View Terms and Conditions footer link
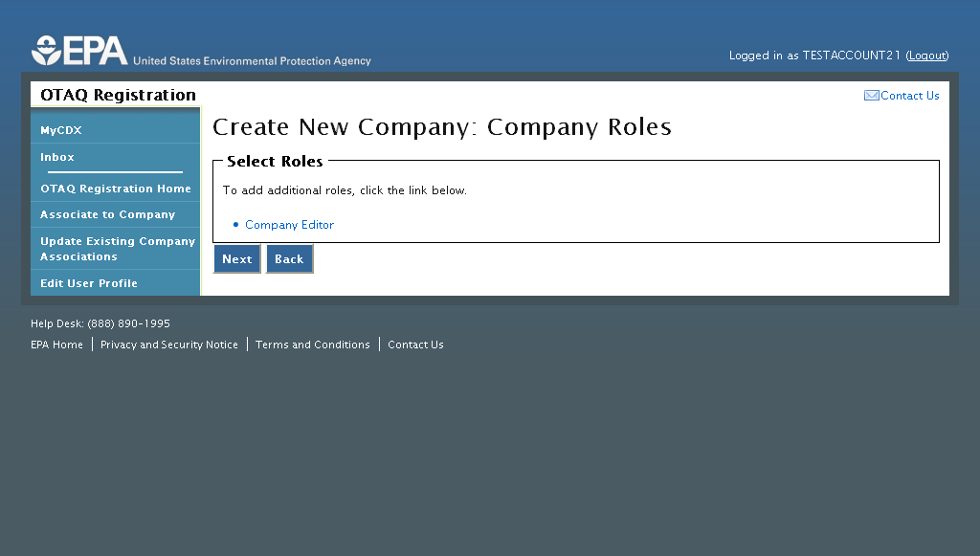The image size is (980, 556). pyautogui.click(x=312, y=345)
